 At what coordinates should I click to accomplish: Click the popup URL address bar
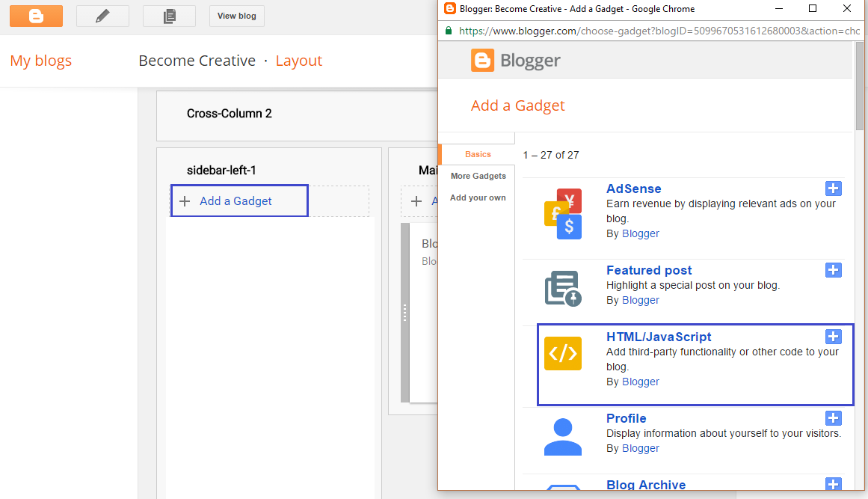659,31
